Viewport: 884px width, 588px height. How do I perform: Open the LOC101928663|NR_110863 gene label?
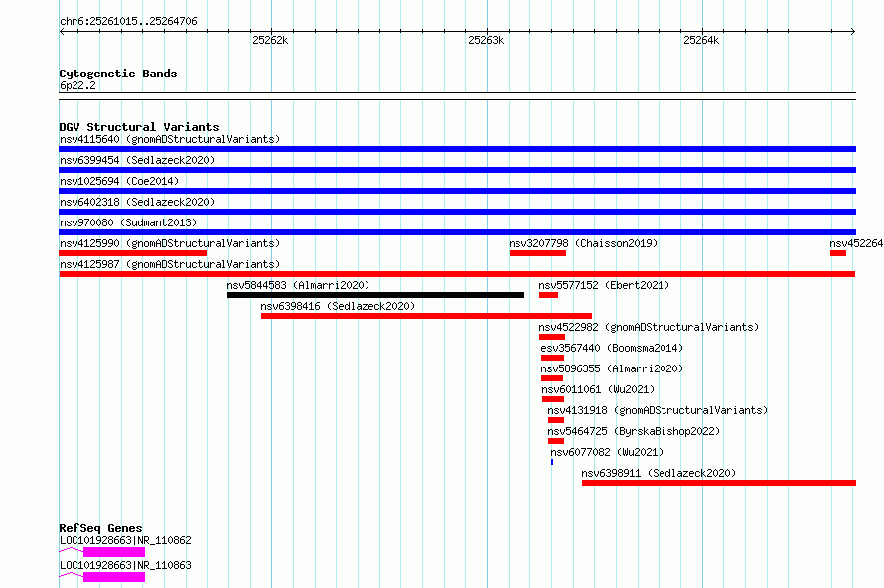point(125,565)
